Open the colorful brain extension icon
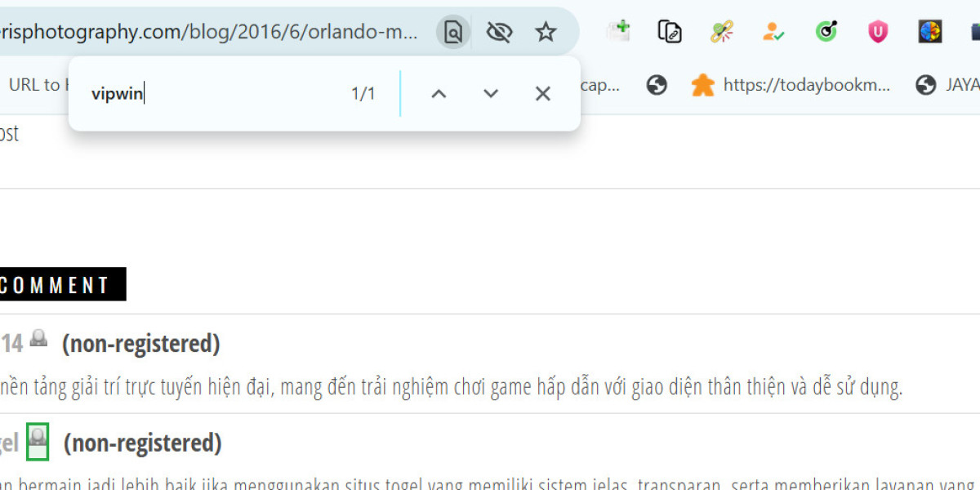Screen dimensions: 980x490 (930, 31)
